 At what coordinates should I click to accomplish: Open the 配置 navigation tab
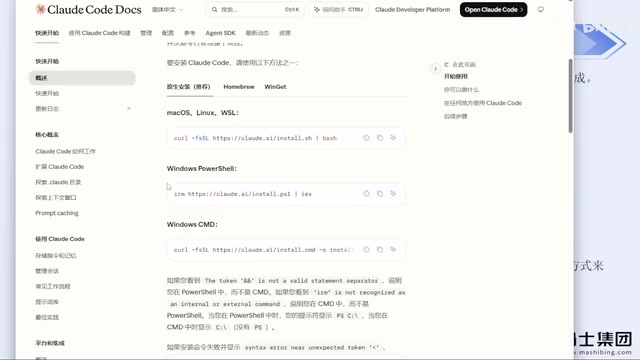[168, 33]
